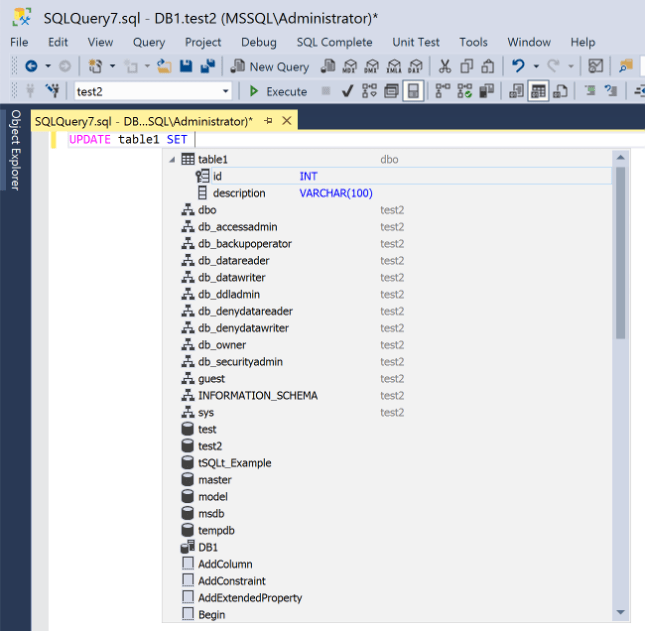Click the XMLA query icon

pyautogui.click(x=394, y=66)
